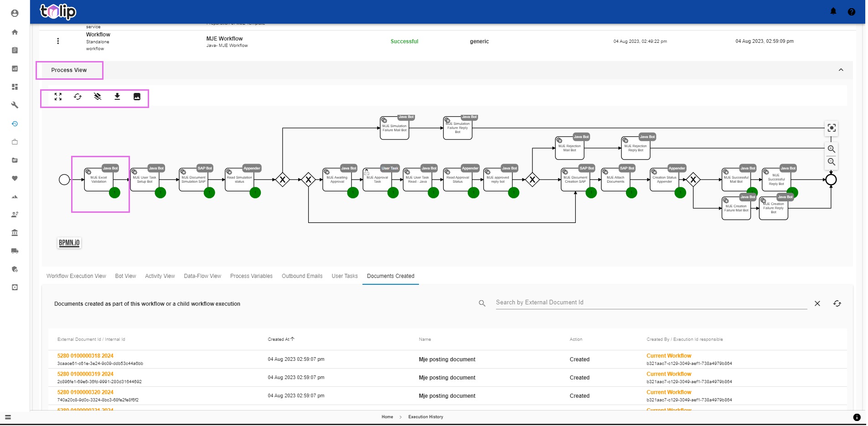Open the shield security icon in sidebar

tap(15, 269)
